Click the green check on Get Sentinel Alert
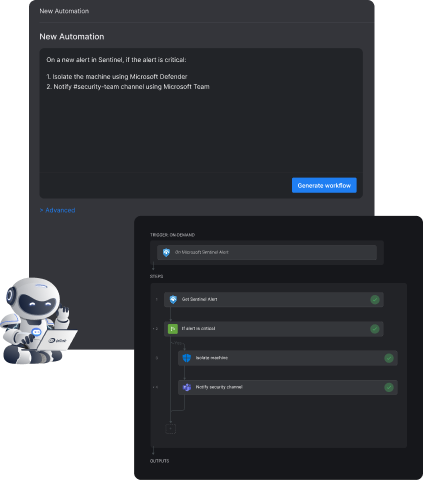 [x=375, y=299]
